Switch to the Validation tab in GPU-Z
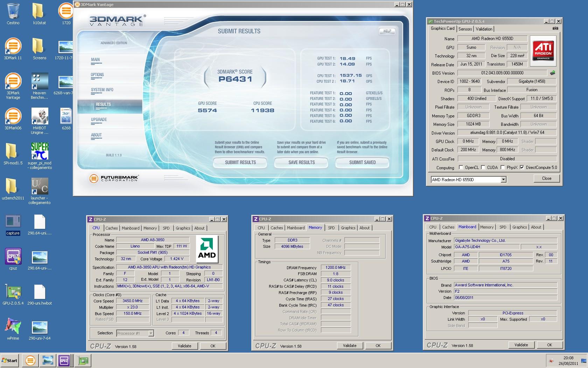The width and height of the screenshot is (588, 368). (484, 29)
